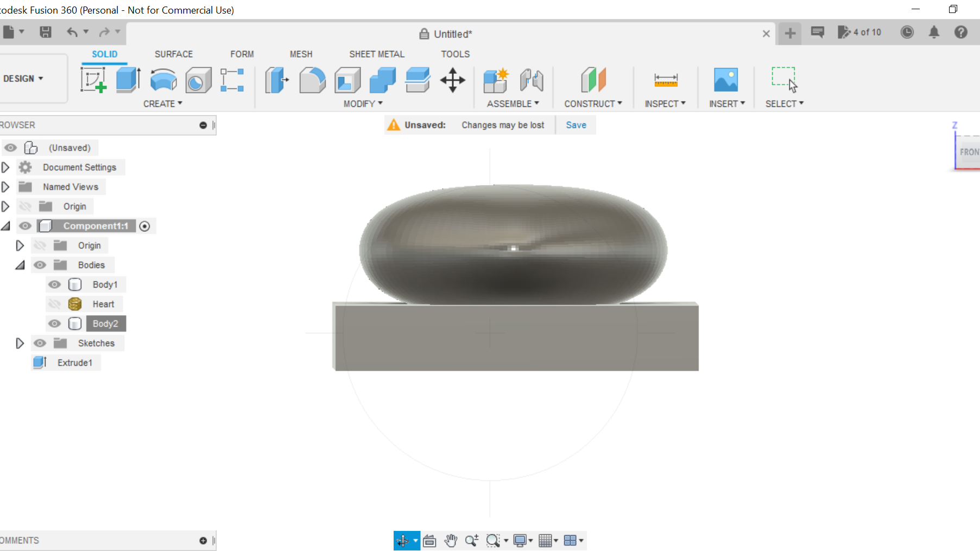
Task: Open the Modify dropdown menu
Action: [362, 103]
